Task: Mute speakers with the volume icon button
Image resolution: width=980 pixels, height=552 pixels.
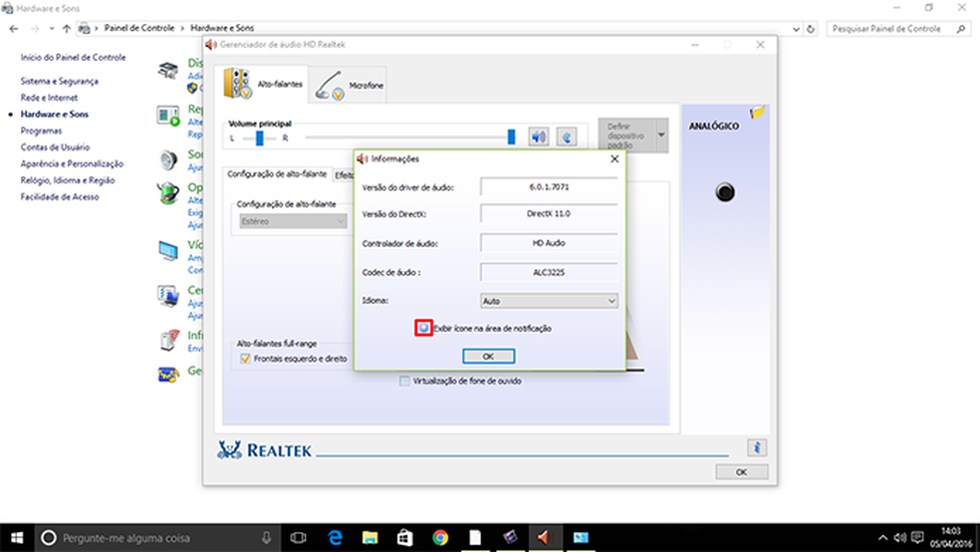Action: click(538, 137)
